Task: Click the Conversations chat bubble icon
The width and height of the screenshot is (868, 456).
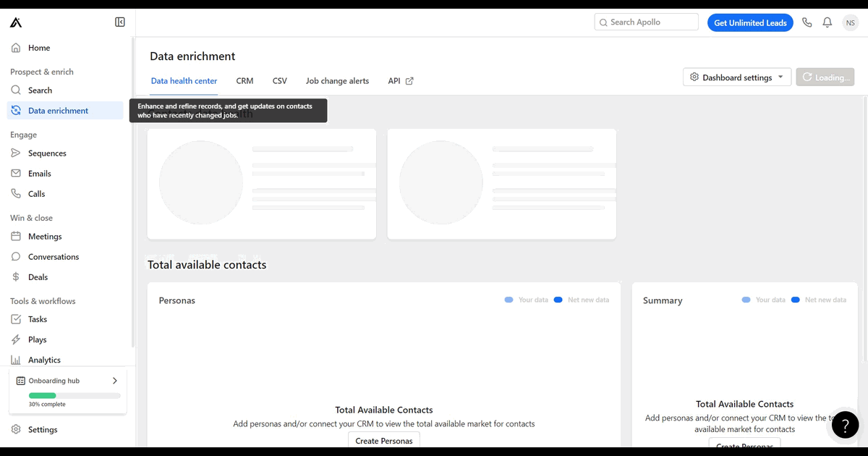Action: pyautogui.click(x=16, y=257)
